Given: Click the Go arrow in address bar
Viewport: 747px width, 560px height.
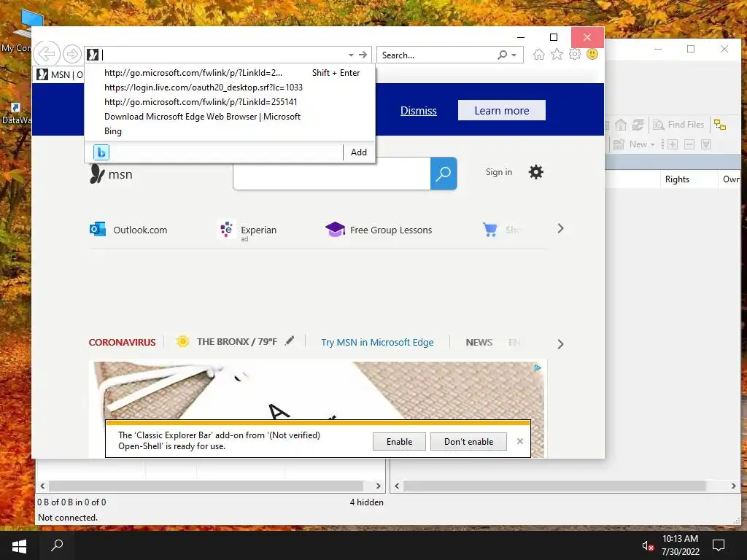Looking at the screenshot, I should (363, 55).
